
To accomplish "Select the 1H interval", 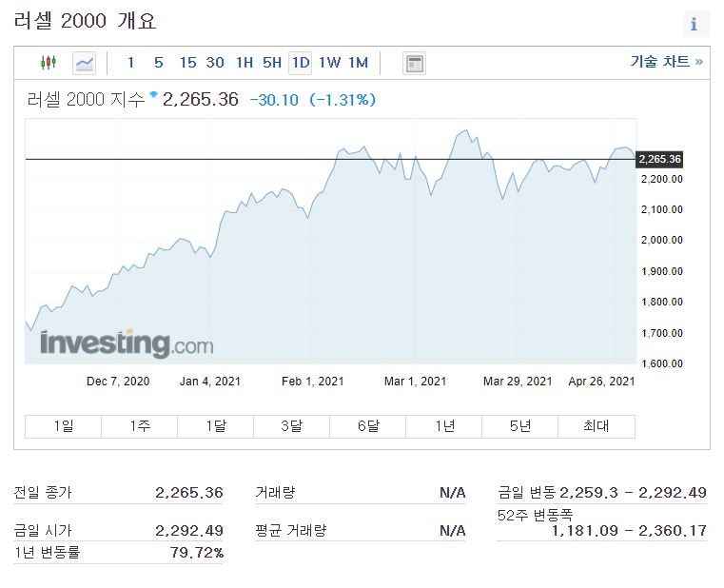I will click(245, 63).
